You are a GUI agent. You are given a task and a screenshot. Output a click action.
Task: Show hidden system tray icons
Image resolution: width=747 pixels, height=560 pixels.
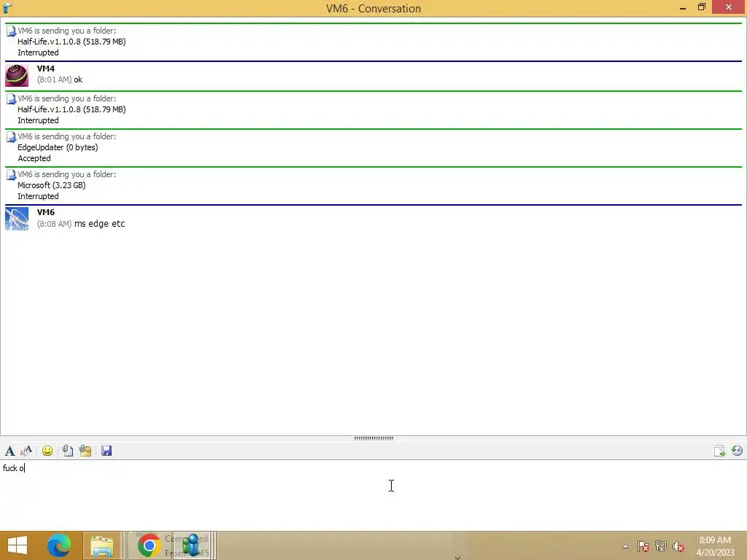(x=625, y=546)
